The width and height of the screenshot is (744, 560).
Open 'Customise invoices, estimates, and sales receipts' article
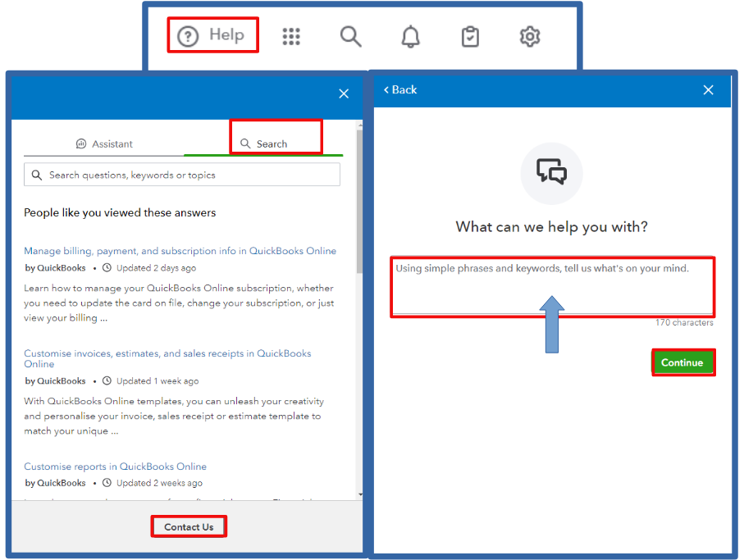(x=167, y=358)
